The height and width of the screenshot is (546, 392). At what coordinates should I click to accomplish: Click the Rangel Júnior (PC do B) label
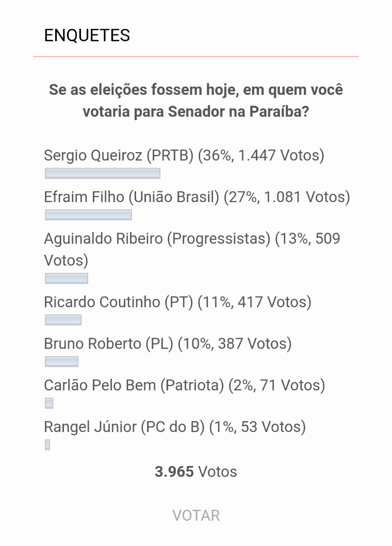point(175,427)
